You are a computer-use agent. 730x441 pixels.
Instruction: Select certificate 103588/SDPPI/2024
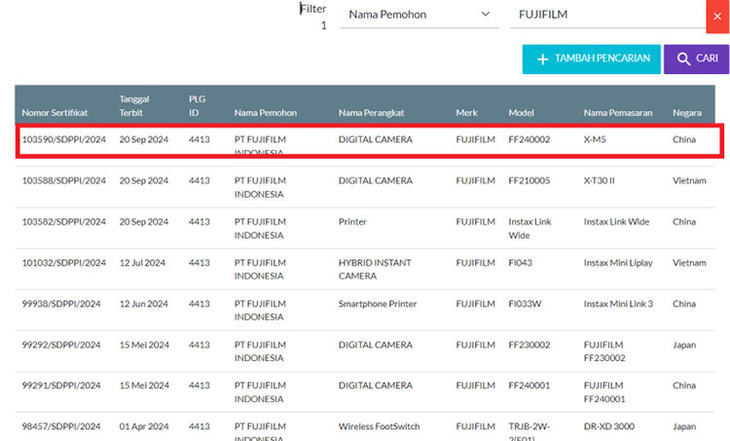click(x=64, y=180)
